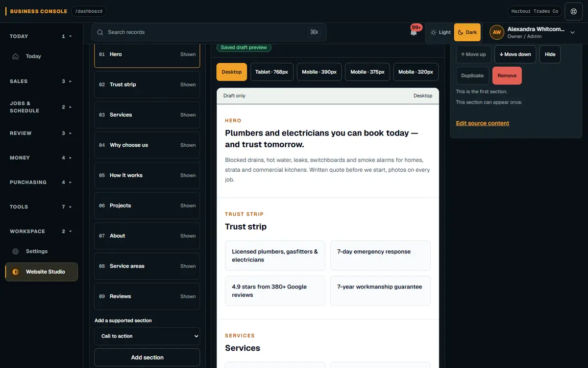Select the 06 Projects section row
The height and width of the screenshot is (368, 588).
147,206
